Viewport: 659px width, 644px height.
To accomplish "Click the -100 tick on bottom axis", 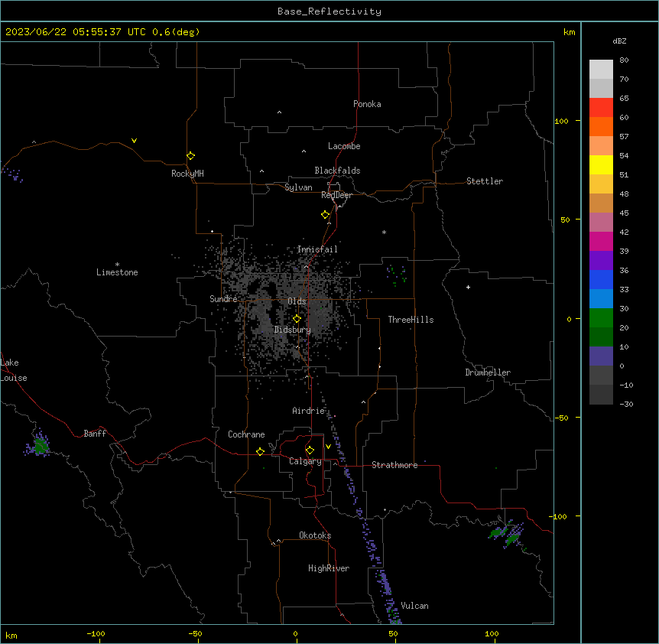I will tap(96, 633).
